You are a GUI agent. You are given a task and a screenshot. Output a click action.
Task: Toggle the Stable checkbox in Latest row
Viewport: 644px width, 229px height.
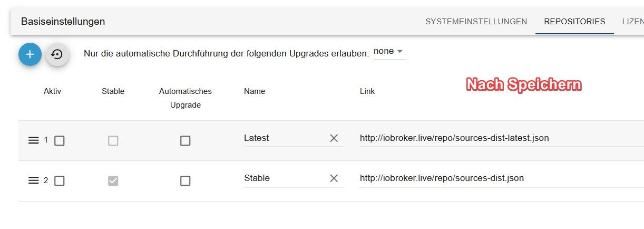tap(113, 141)
